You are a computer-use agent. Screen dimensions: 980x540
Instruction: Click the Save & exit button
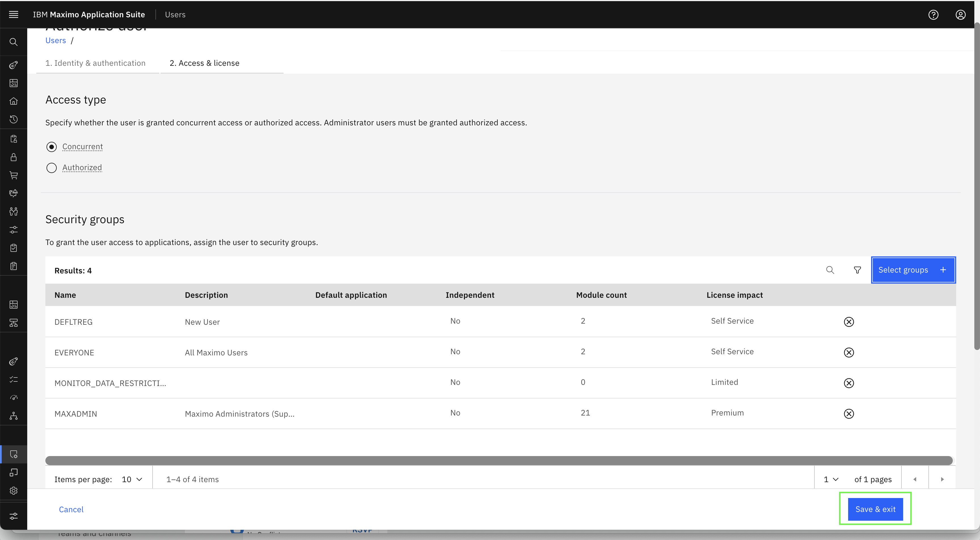pyautogui.click(x=875, y=509)
